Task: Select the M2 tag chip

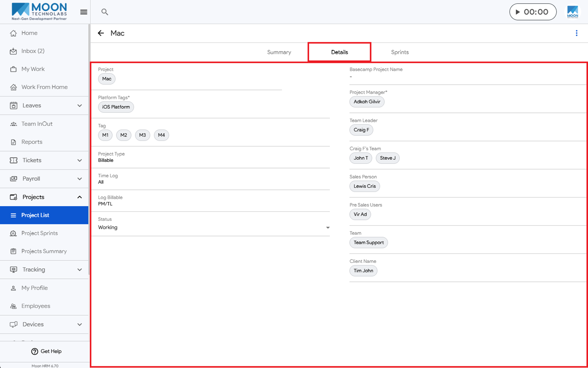Action: click(124, 135)
